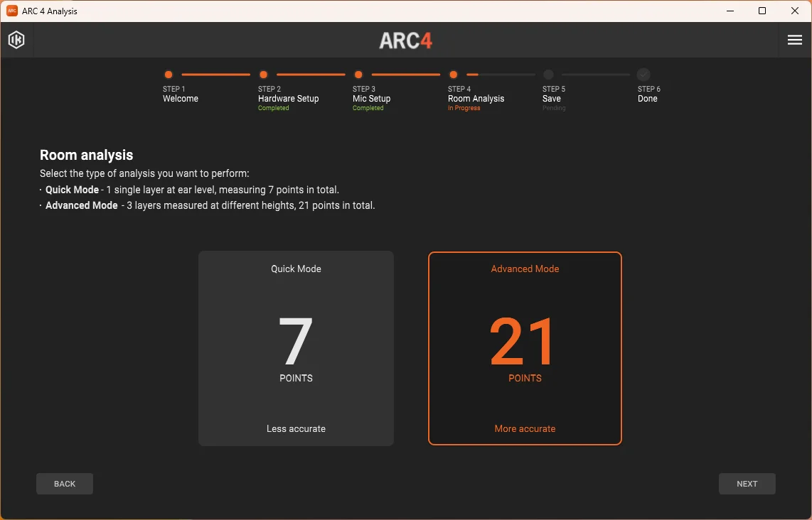Image resolution: width=812 pixels, height=520 pixels.
Task: Click the Step 2 Hardware Setup dot
Action: [263, 75]
